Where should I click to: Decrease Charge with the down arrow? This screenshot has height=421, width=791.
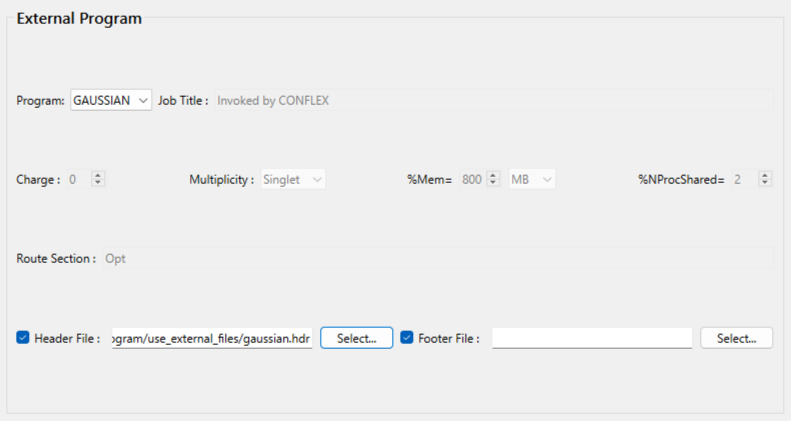(x=97, y=183)
